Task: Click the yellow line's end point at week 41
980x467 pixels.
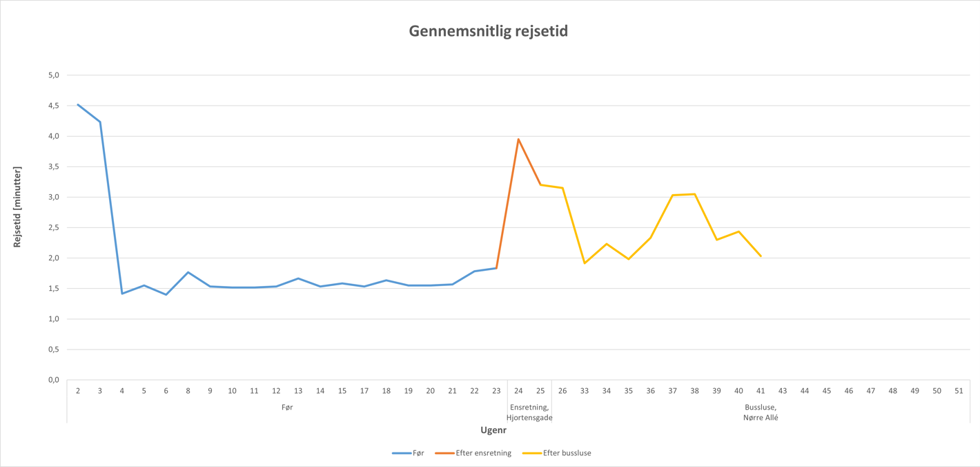Action: (761, 256)
